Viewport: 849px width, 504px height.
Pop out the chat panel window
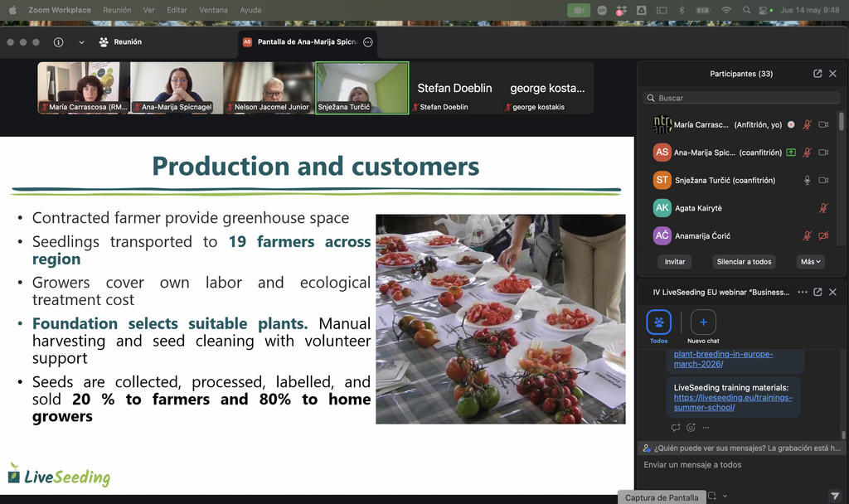[x=817, y=292]
